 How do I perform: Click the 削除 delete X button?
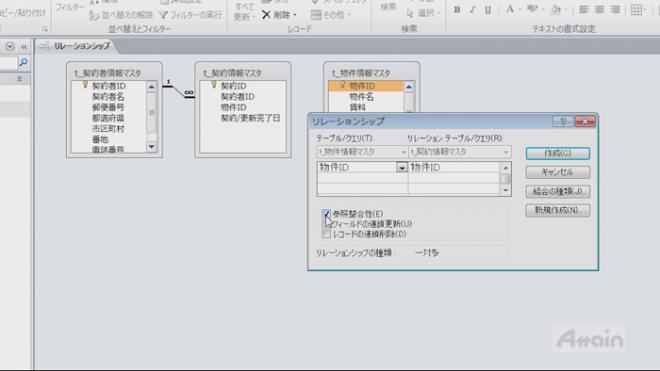(277, 15)
